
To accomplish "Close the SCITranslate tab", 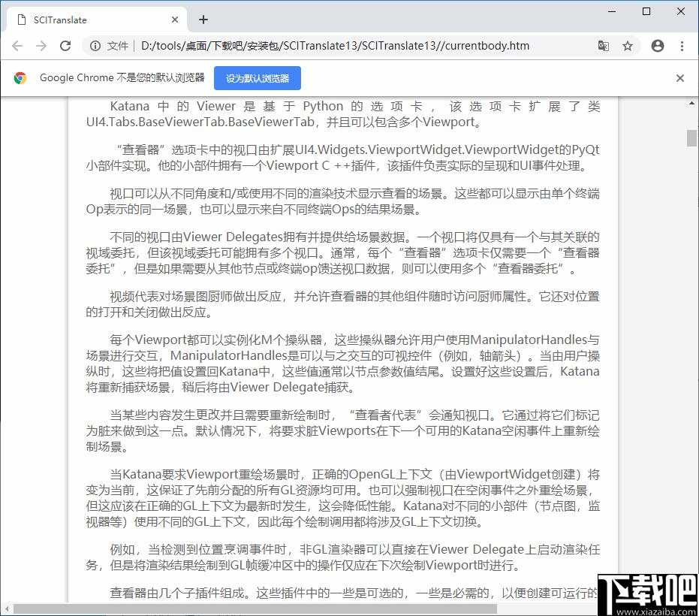I will pyautogui.click(x=175, y=20).
